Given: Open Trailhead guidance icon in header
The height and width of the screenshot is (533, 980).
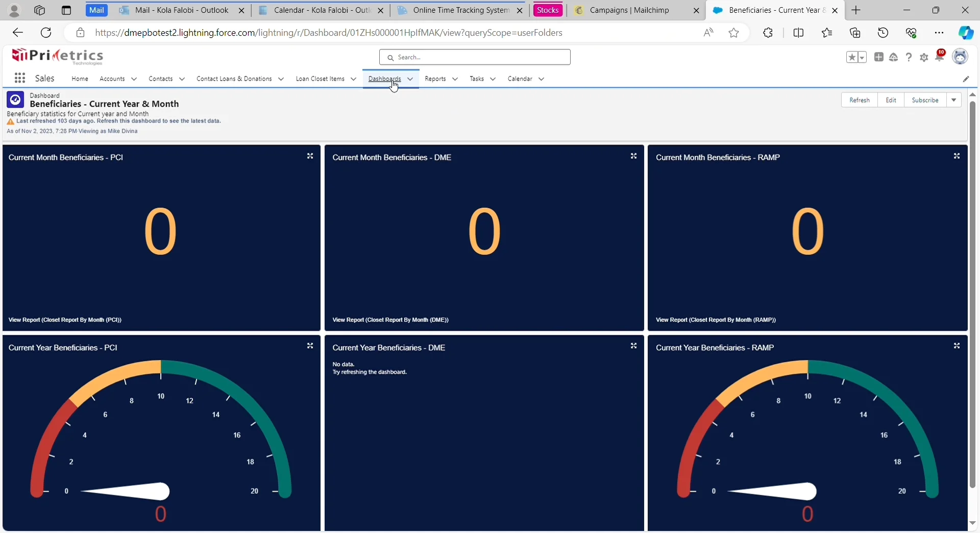Looking at the screenshot, I should (x=894, y=57).
